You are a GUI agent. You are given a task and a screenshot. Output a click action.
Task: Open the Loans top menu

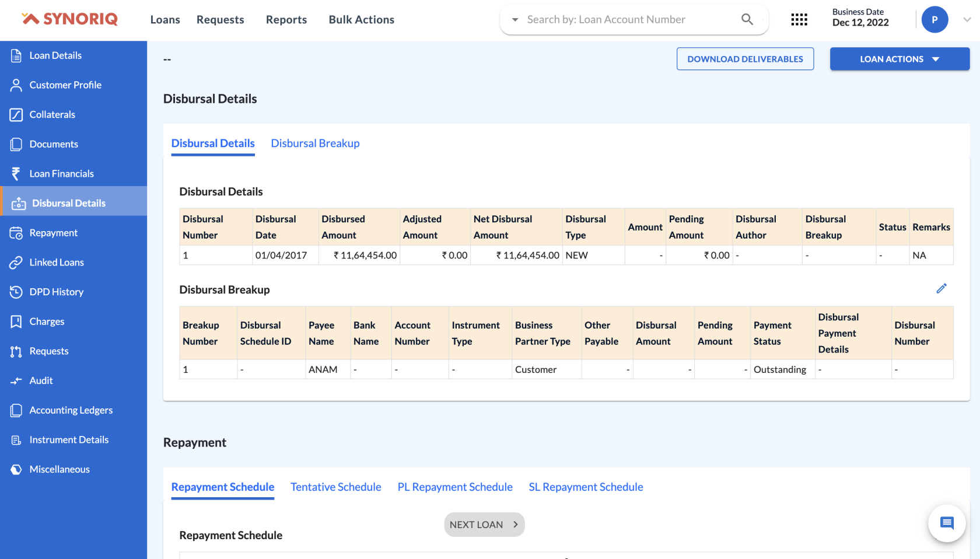165,20
